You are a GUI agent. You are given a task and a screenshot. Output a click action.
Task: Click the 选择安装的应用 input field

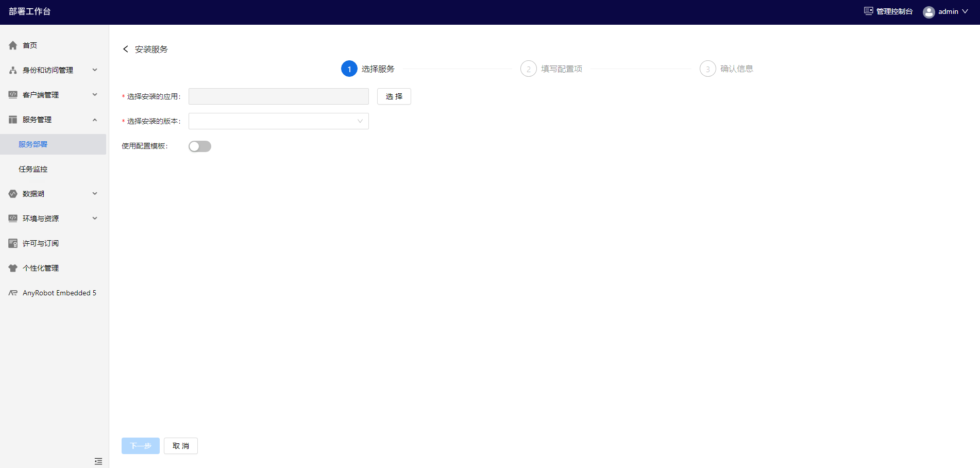279,96
